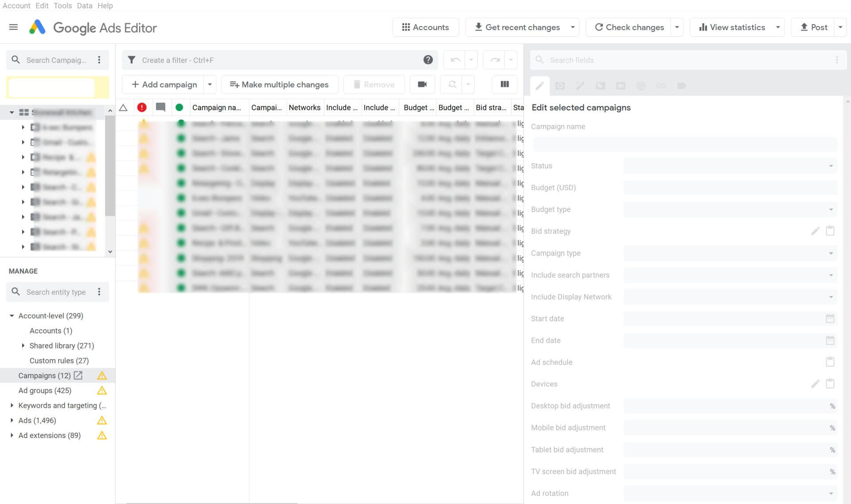
Task: Click the search magnifier icon in toolbar
Action: coord(453,84)
